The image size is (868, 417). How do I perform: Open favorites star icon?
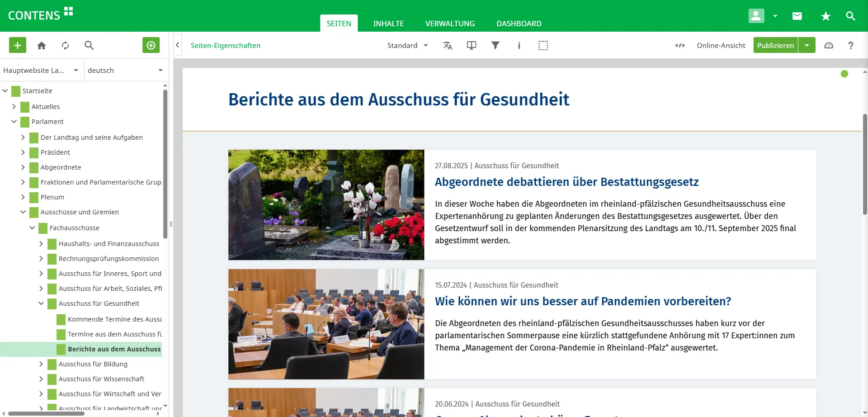(x=826, y=16)
